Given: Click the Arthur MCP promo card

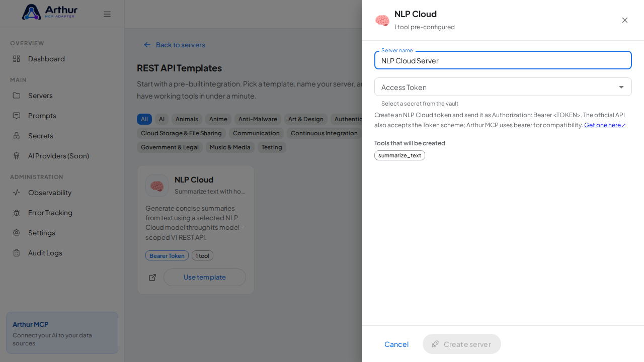Looking at the screenshot, I should point(62,333).
